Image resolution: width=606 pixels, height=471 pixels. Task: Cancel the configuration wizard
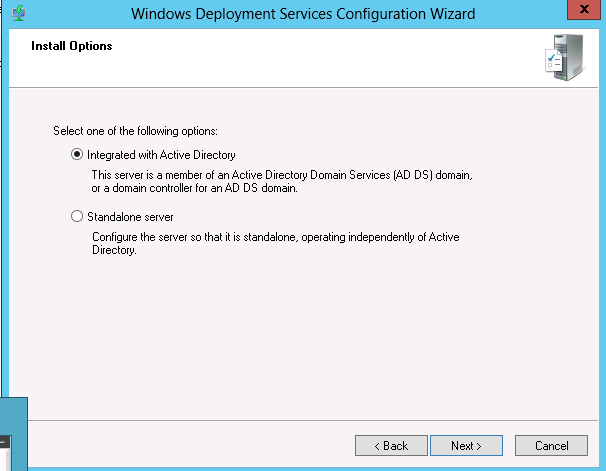pyautogui.click(x=551, y=445)
